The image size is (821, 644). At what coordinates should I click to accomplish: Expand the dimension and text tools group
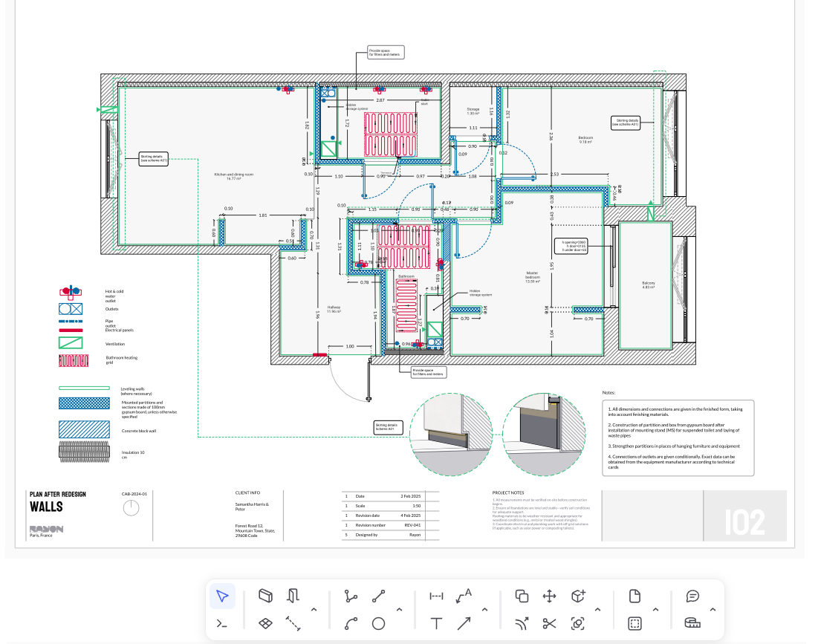(x=484, y=610)
